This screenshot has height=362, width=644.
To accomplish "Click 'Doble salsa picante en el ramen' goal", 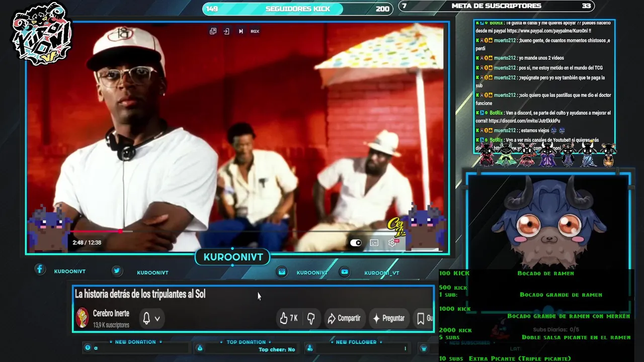I will 576,337.
